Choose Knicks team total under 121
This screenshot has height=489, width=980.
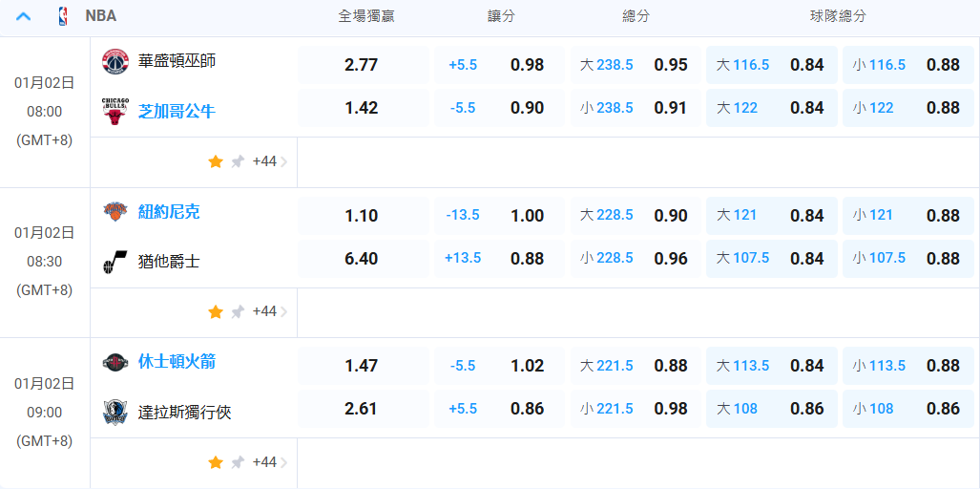pos(908,216)
